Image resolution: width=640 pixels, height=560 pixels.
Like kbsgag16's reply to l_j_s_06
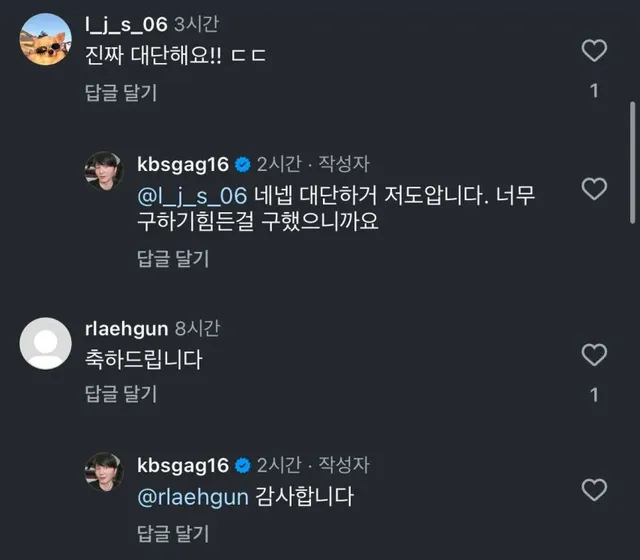(x=594, y=189)
